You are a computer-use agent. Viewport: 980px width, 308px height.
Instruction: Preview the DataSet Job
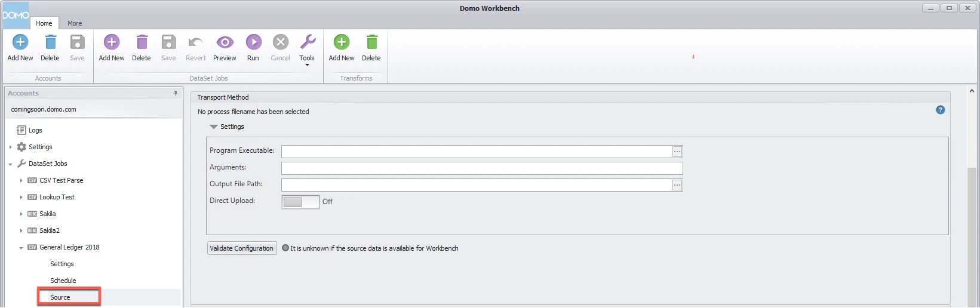click(x=225, y=48)
